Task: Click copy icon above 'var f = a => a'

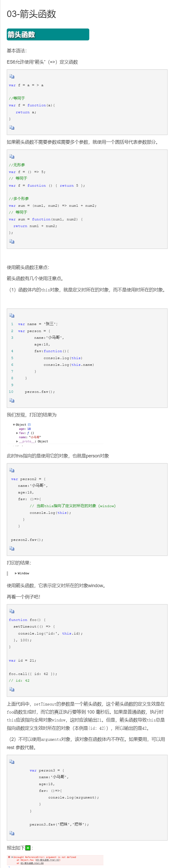Action: point(12,76)
